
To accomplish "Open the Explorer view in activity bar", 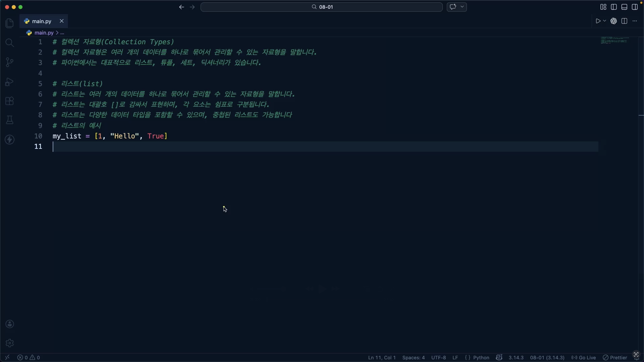I will point(10,23).
